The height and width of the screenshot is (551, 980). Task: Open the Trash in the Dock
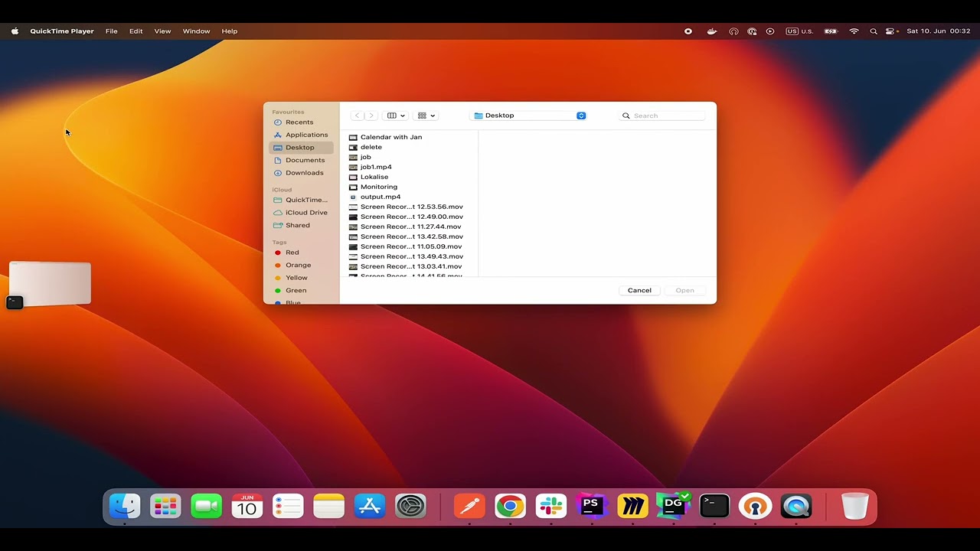[854, 506]
